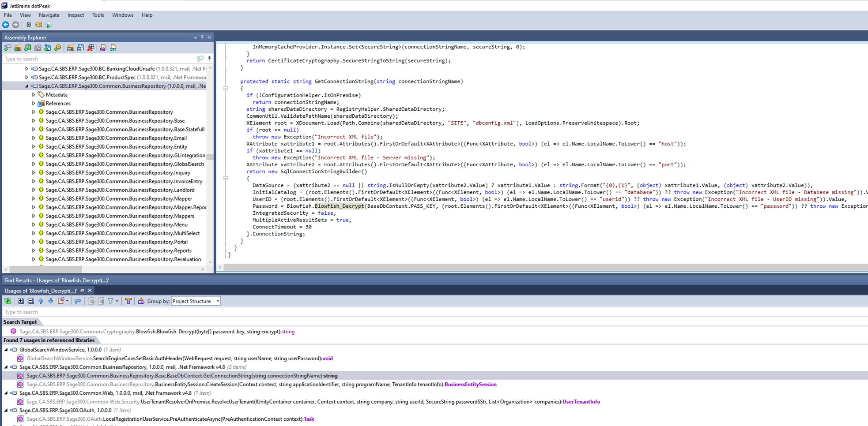Click the blue back navigation arrow
868x426 pixels.
click(6, 25)
